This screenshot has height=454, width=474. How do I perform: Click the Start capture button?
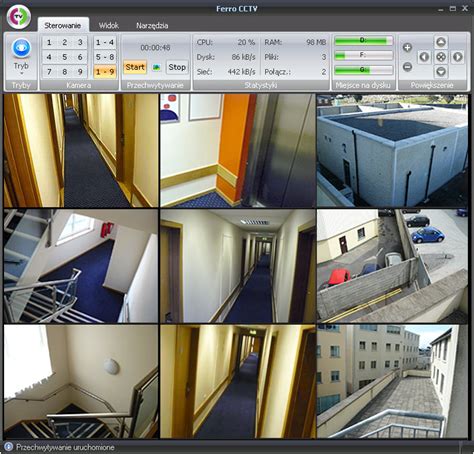tap(135, 67)
